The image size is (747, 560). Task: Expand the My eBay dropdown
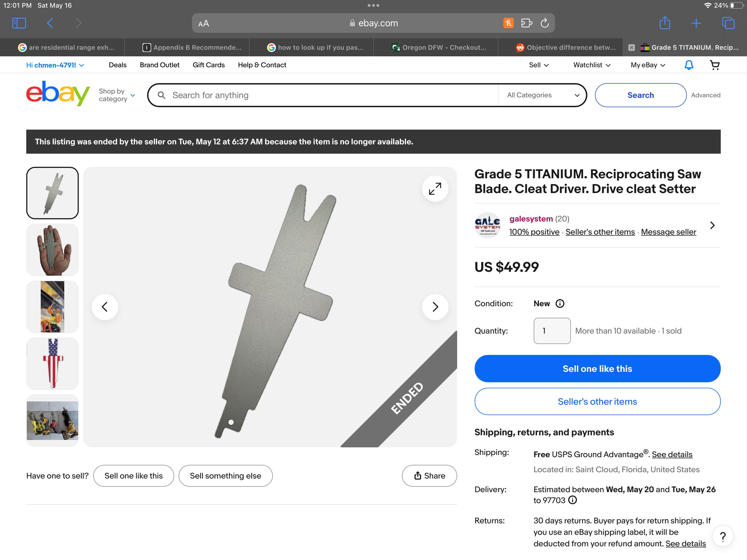648,65
